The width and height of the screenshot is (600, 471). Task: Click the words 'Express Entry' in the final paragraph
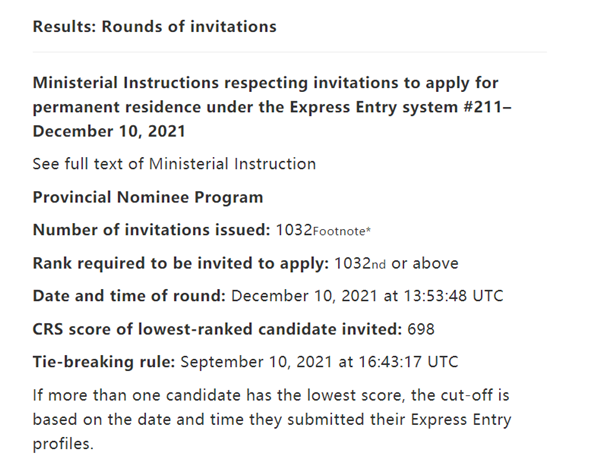coord(461,420)
